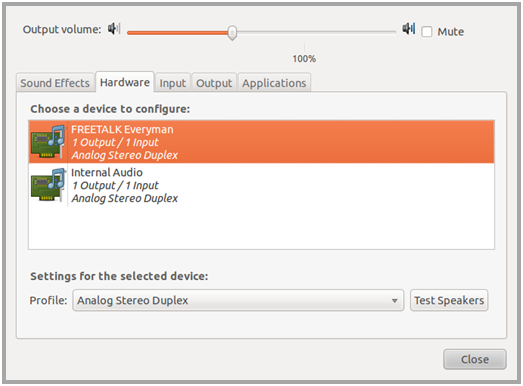This screenshot has width=523, height=386.
Task: Select the Hardware tab
Action: click(x=125, y=82)
